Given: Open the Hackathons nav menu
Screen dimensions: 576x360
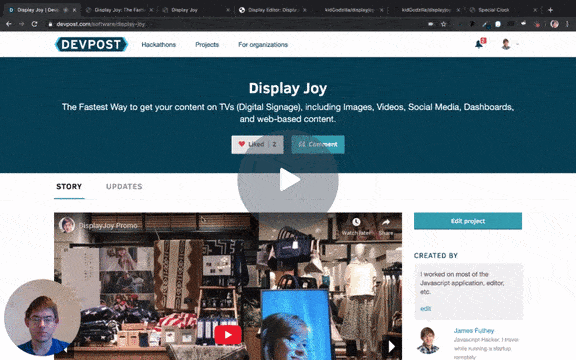Looking at the screenshot, I should coord(159,44).
